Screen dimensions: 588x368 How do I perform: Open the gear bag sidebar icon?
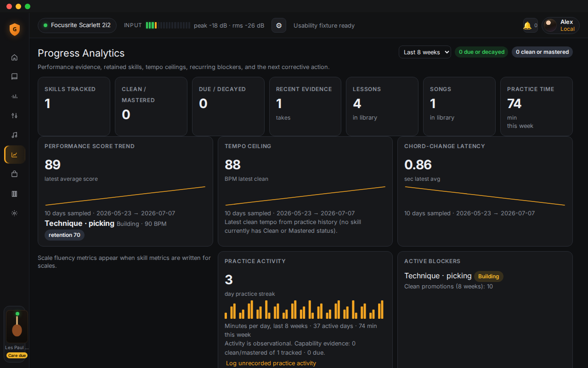(14, 174)
